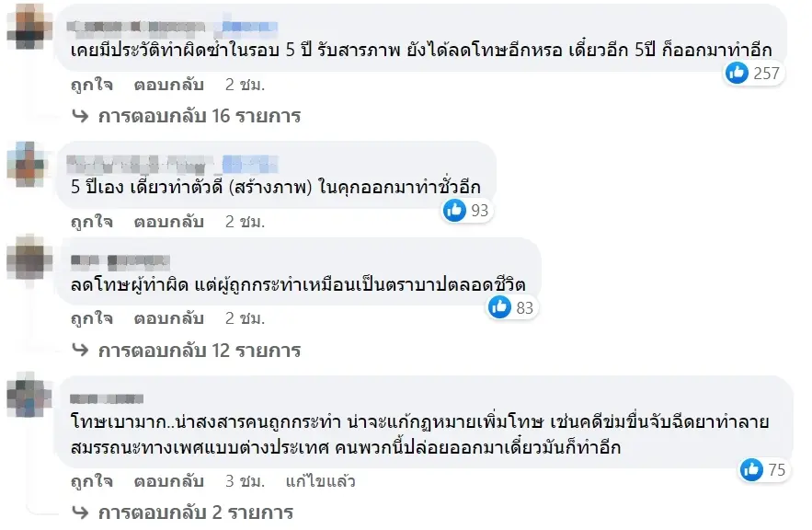Viewport: 812px width, 530px height.
Task: Reply to the comment about 5 ปีเอง
Action: coord(168,222)
